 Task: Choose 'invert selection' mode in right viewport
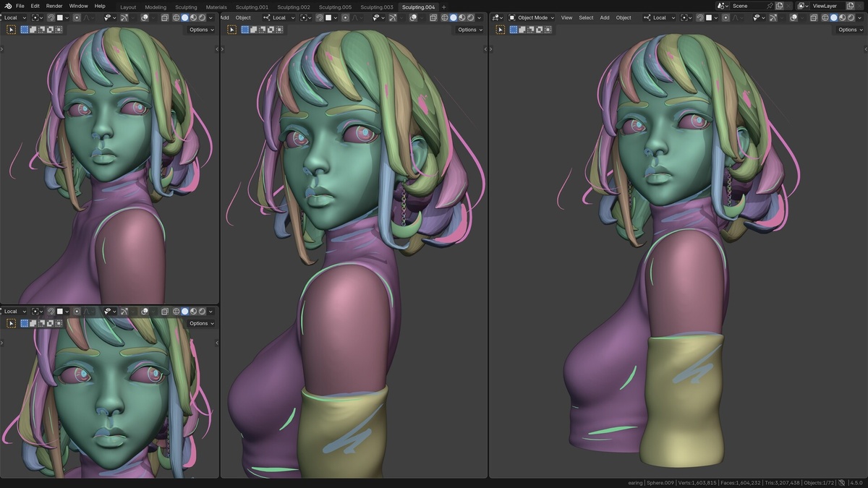coord(539,30)
